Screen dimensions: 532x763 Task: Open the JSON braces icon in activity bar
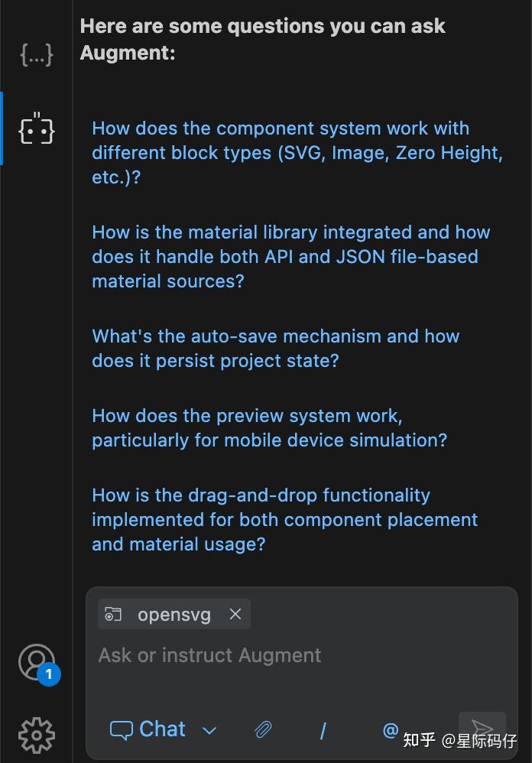(36, 54)
